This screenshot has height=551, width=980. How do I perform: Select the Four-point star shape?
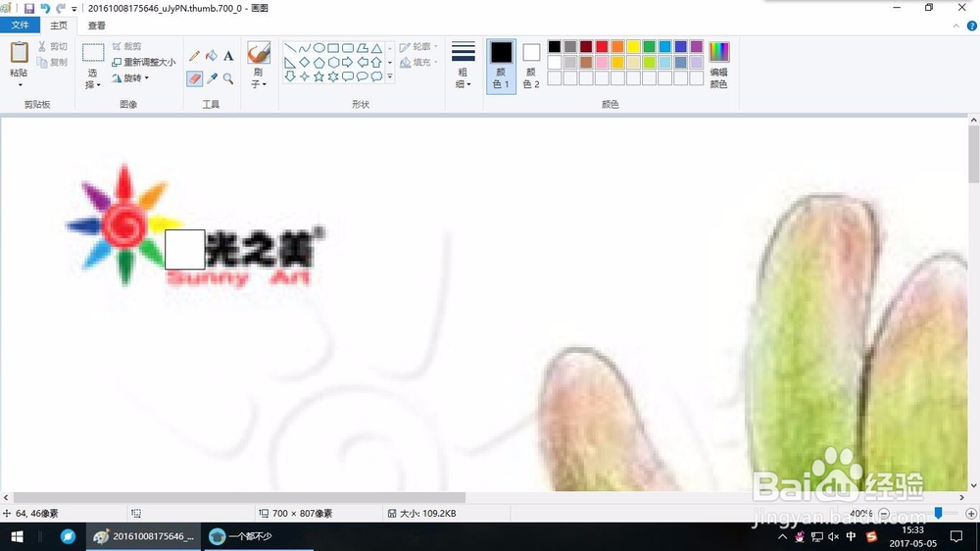point(305,76)
